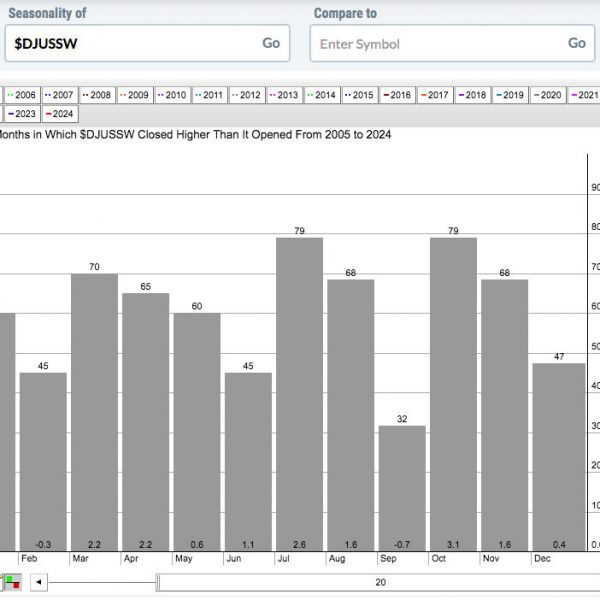Toggle the 2006 year line
The height and width of the screenshot is (600, 600).
pos(21,95)
